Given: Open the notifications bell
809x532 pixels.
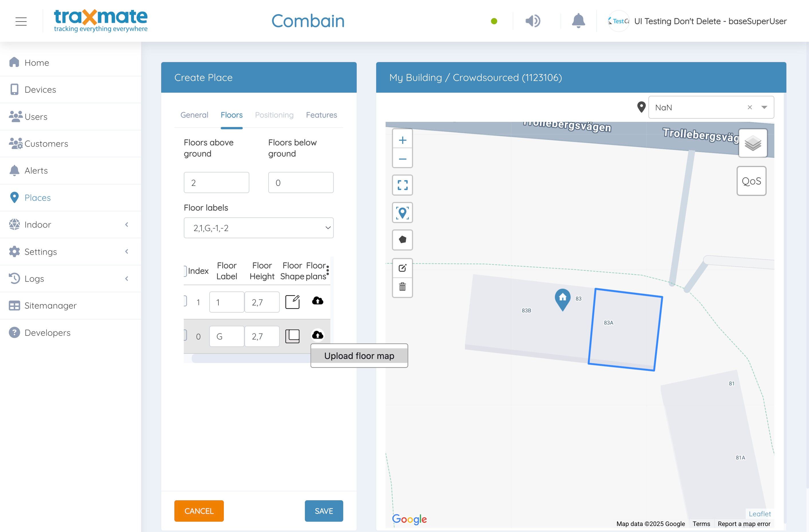Looking at the screenshot, I should [x=578, y=21].
